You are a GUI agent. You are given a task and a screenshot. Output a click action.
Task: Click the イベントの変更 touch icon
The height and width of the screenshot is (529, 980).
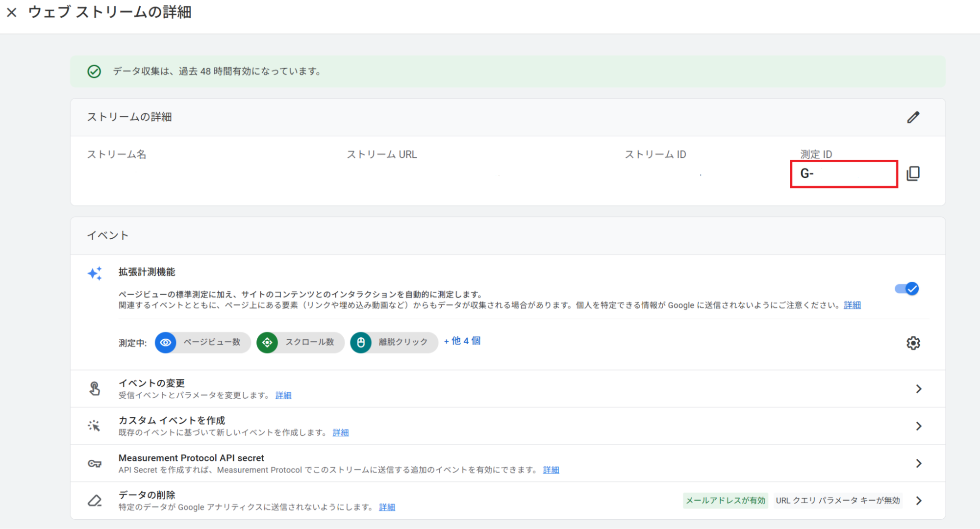95,389
